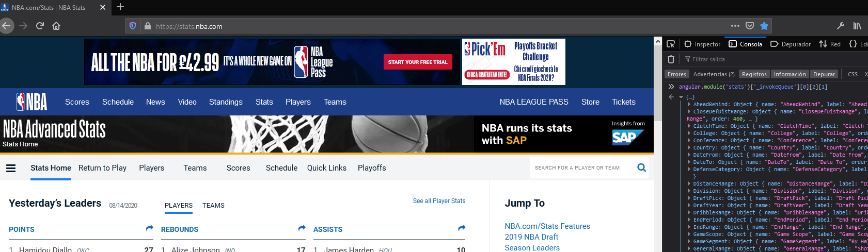
Task: Switch to the Depurador DevTools tab
Action: click(x=791, y=44)
